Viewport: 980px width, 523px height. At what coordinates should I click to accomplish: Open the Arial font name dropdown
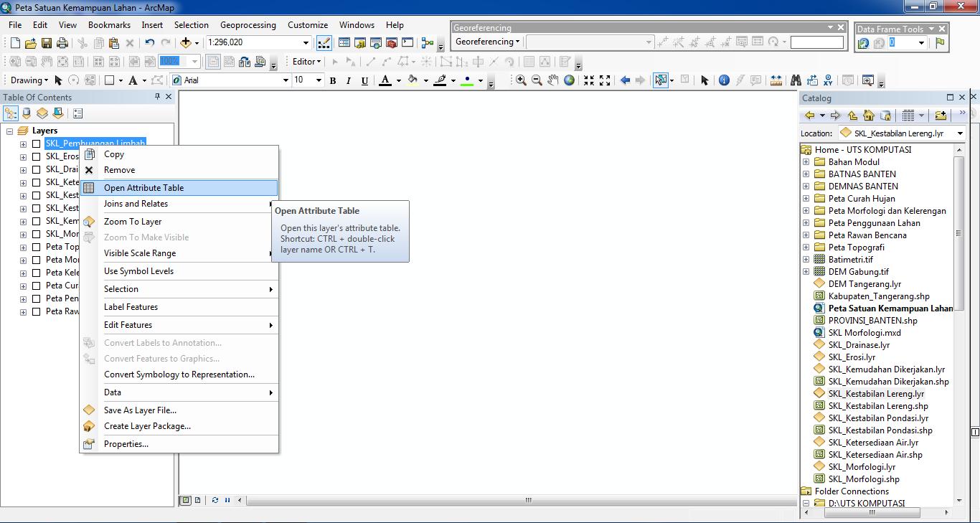285,80
